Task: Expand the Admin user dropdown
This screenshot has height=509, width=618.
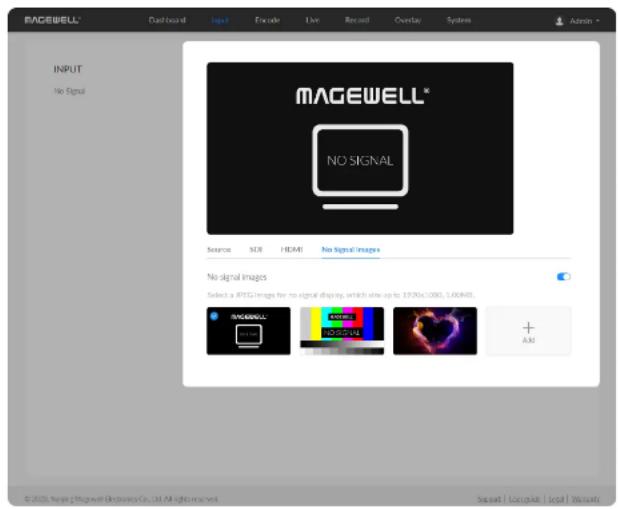Action: tap(584, 21)
